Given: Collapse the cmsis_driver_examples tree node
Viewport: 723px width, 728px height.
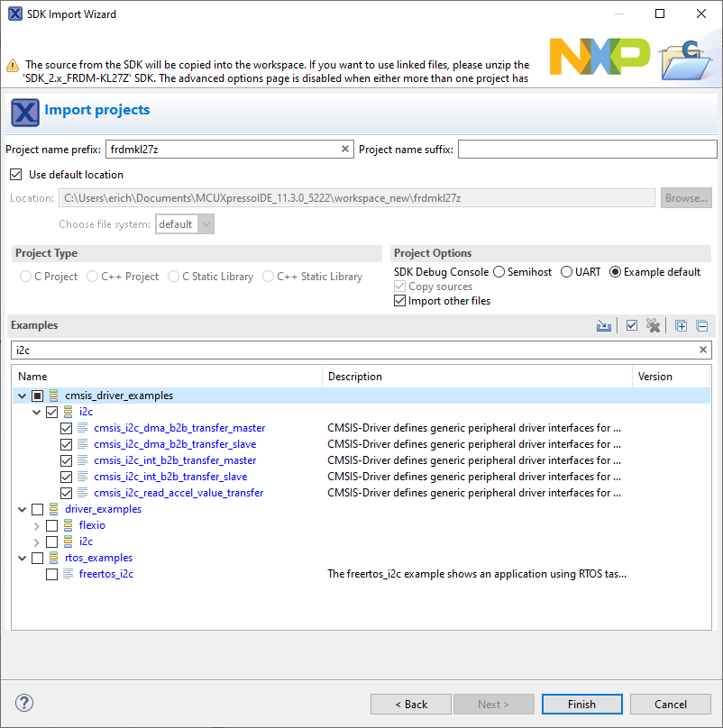Looking at the screenshot, I should 22,395.
